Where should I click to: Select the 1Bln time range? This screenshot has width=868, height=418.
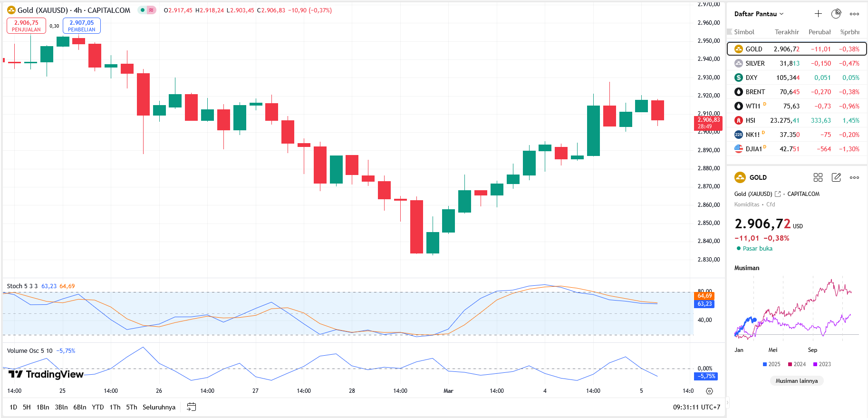[x=43, y=407]
